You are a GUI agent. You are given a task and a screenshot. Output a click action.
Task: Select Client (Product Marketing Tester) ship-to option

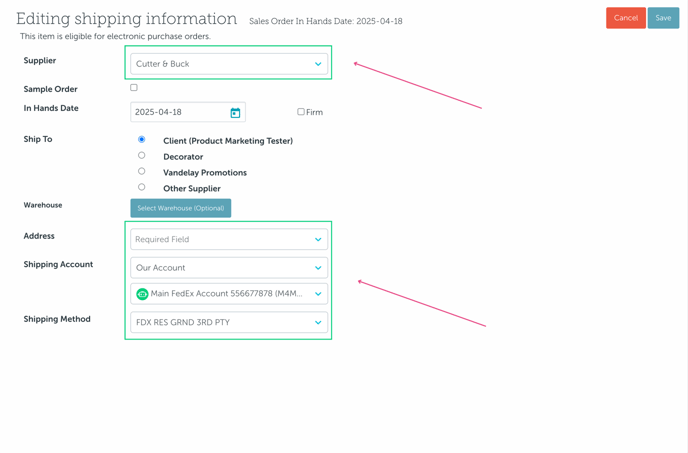click(x=142, y=140)
